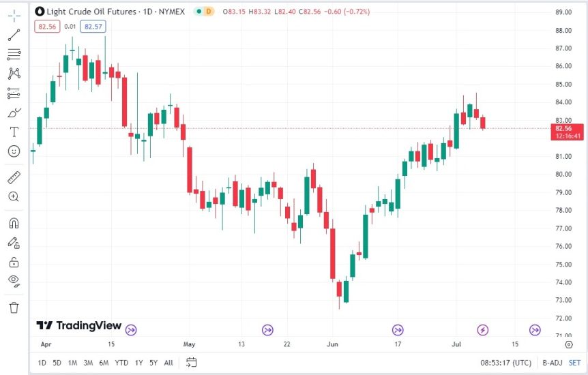This screenshot has width=588, height=375.
Task: Open the Fibonacci retracement tools
Action: pos(14,54)
